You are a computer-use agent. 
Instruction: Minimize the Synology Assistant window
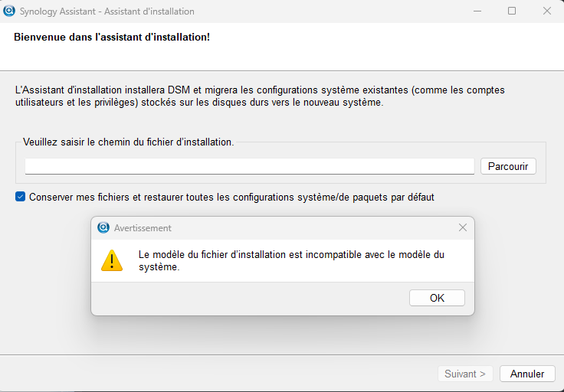(477, 11)
